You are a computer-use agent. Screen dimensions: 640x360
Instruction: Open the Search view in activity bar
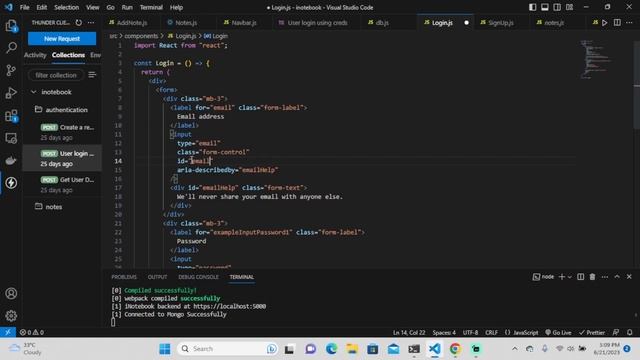(x=11, y=47)
